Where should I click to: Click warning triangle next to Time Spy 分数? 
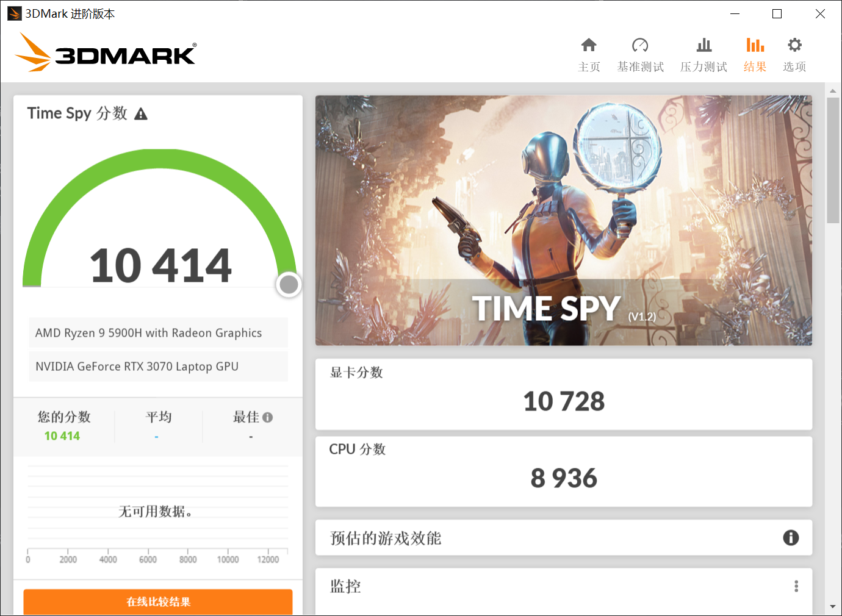click(x=141, y=114)
